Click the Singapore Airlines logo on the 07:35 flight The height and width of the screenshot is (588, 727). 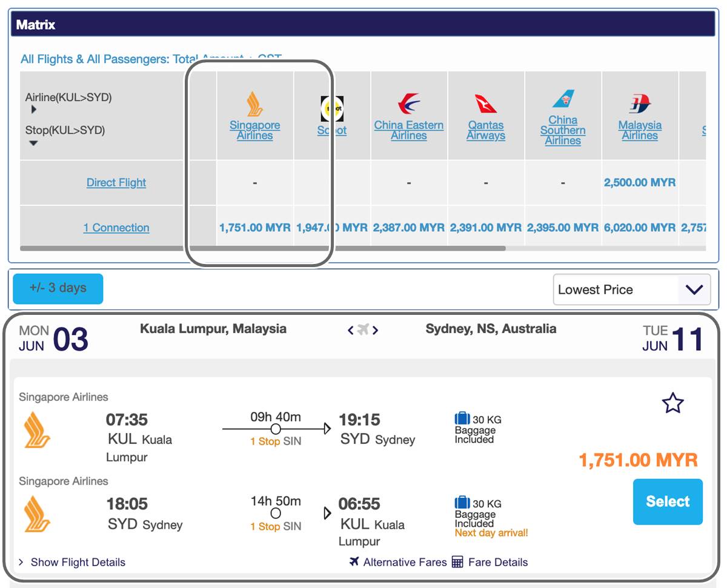click(x=37, y=429)
